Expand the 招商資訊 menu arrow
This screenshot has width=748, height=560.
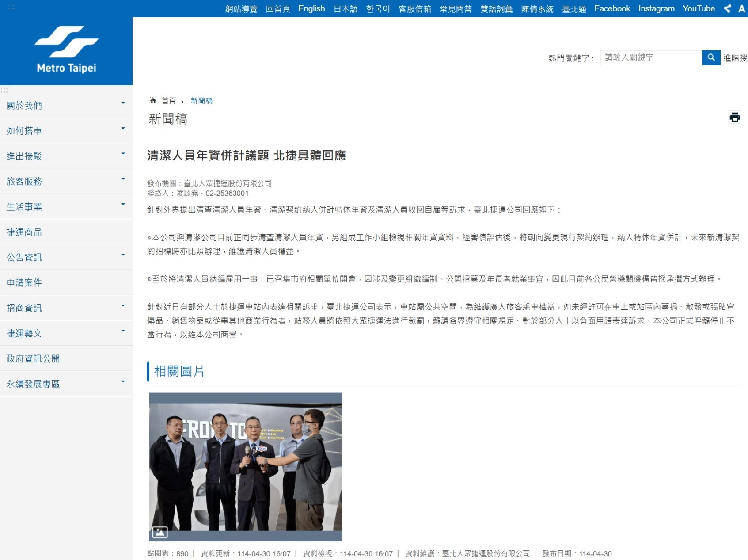(123, 305)
